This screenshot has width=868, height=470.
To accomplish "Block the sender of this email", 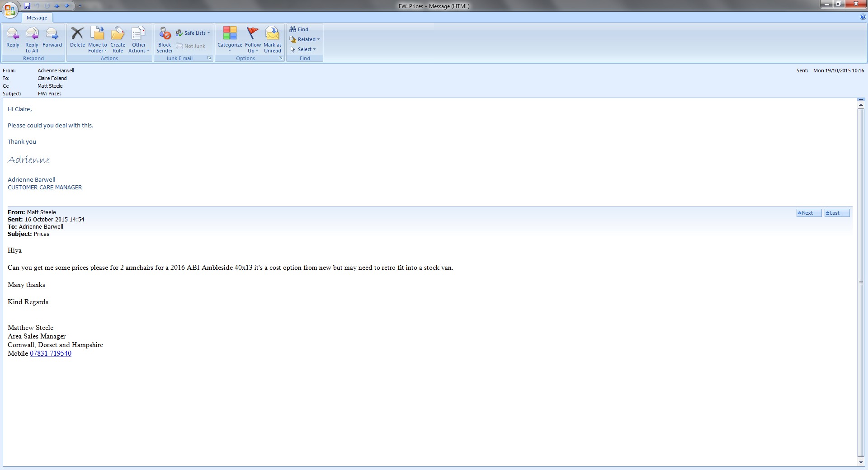I will tap(165, 40).
